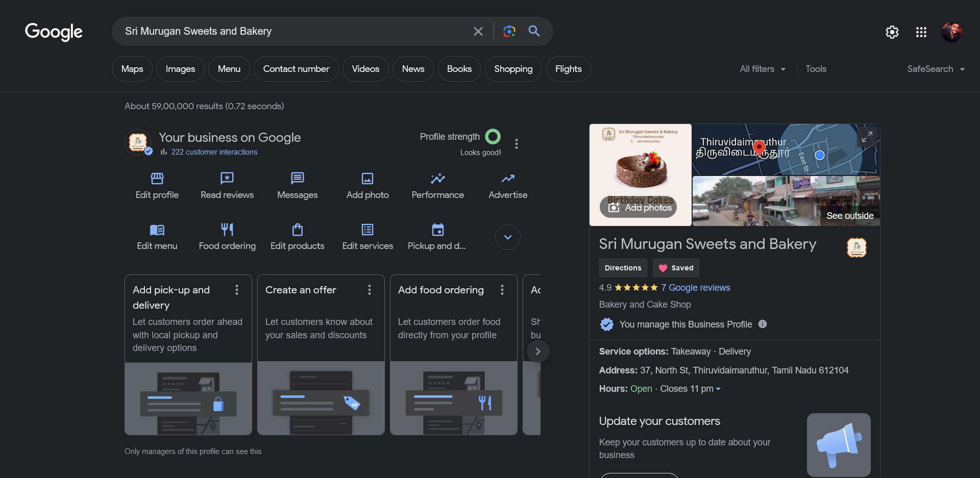
Task: Toggle the Saved heart button
Action: 676,268
